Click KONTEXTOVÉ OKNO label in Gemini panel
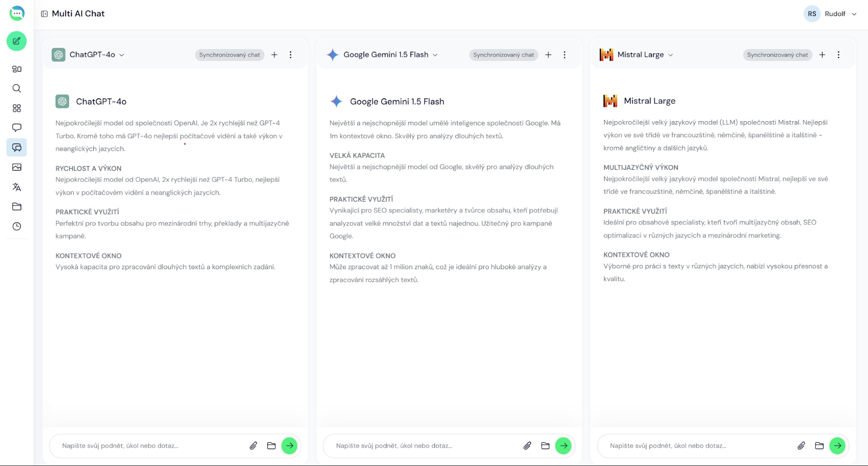The height and width of the screenshot is (466, 868). click(x=362, y=256)
